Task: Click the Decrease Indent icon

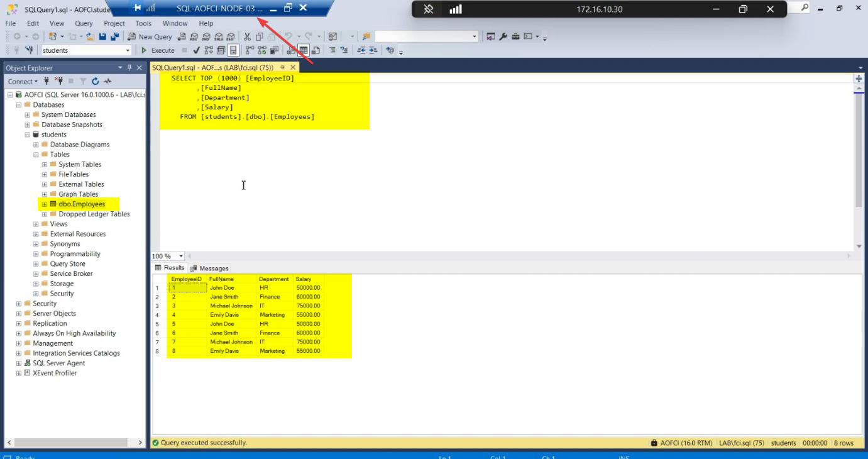Action: coord(361,50)
